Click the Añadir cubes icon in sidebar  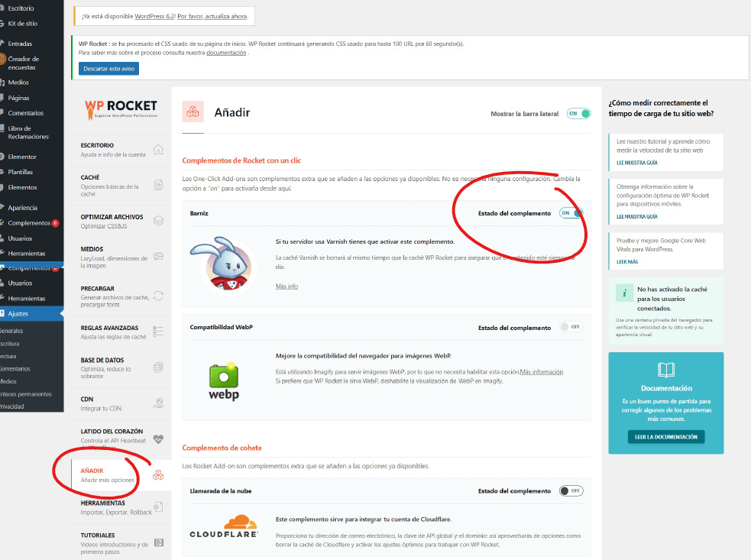(158, 474)
